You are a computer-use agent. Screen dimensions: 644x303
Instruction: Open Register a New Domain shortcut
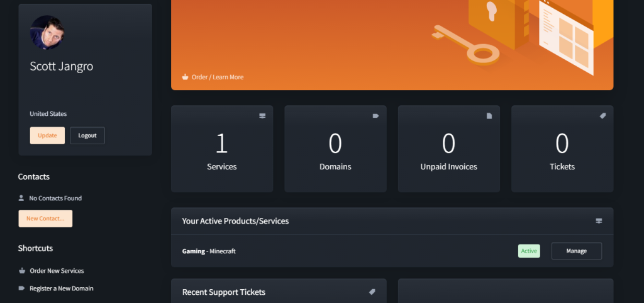[x=61, y=289]
